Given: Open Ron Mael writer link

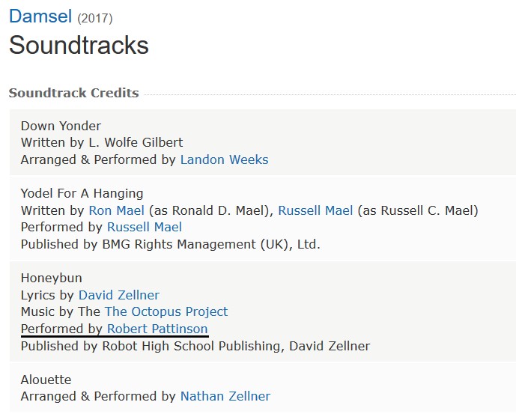Looking at the screenshot, I should [117, 210].
